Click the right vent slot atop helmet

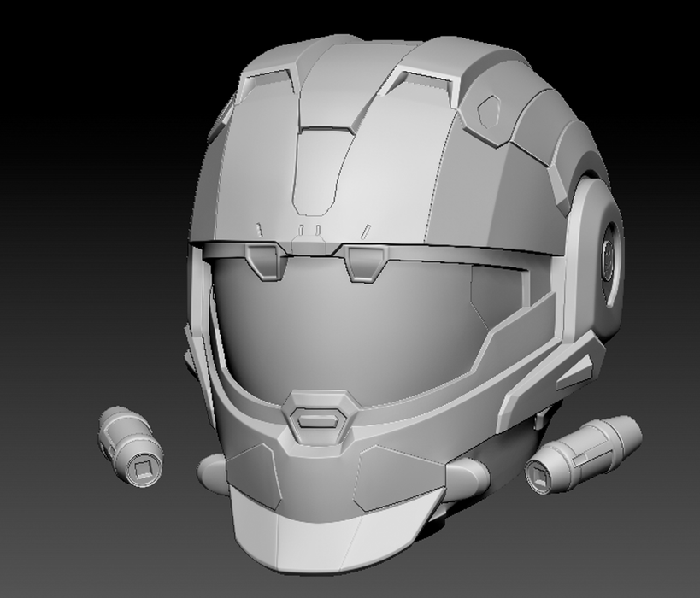pos(417,84)
